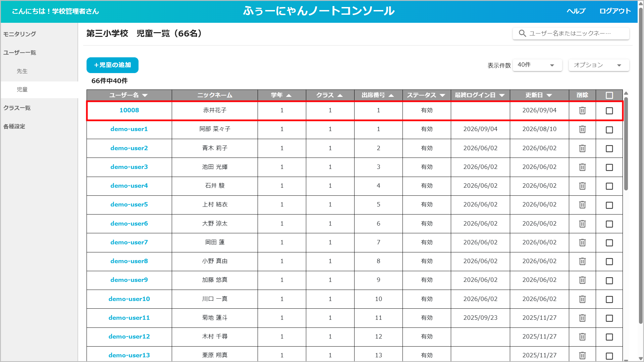The width and height of the screenshot is (644, 362).
Task: Expand the オプション dropdown
Action: tap(599, 65)
